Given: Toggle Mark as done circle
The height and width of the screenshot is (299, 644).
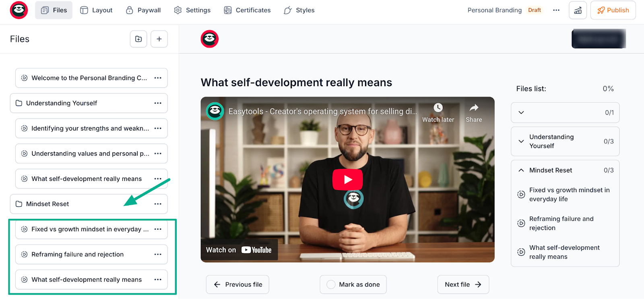Looking at the screenshot, I should [331, 284].
